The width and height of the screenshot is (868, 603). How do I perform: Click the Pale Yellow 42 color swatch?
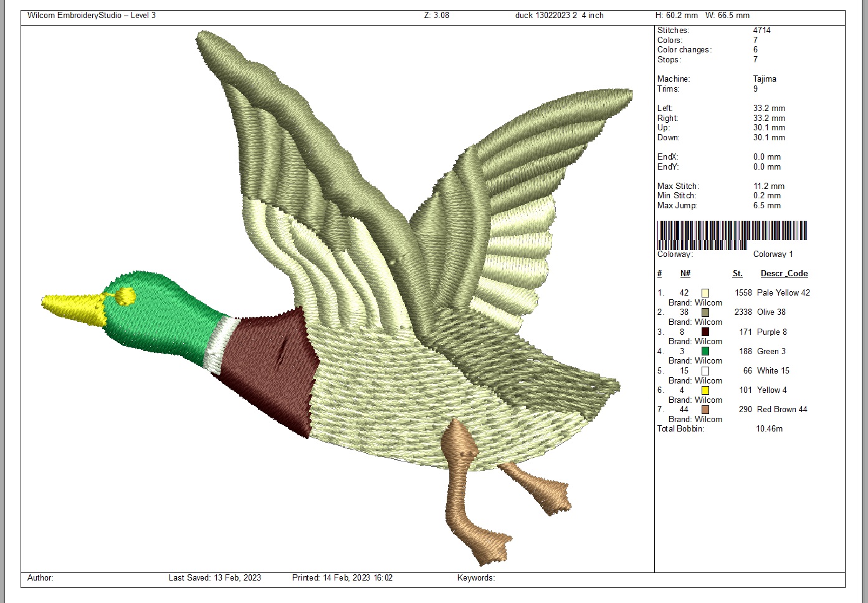[705, 293]
